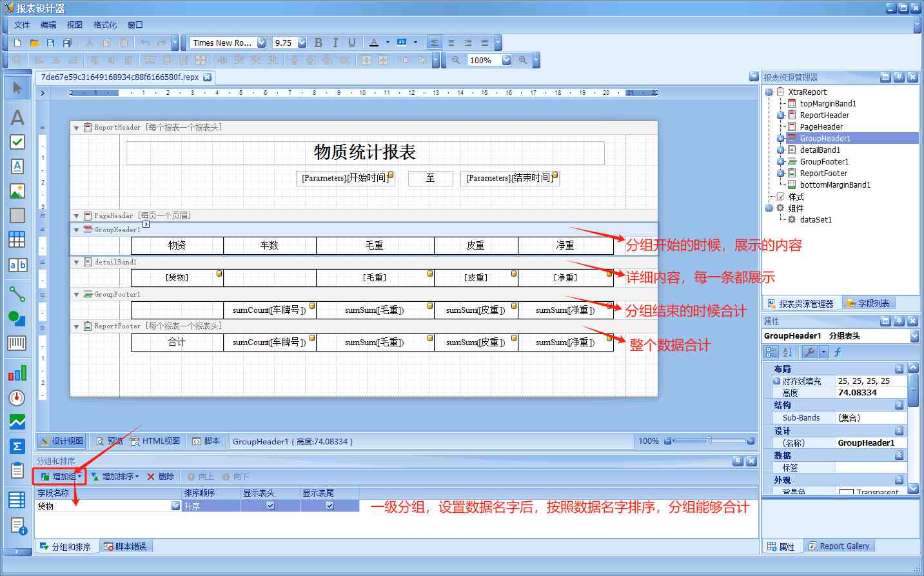Open the 脚本错误 tab

126,546
